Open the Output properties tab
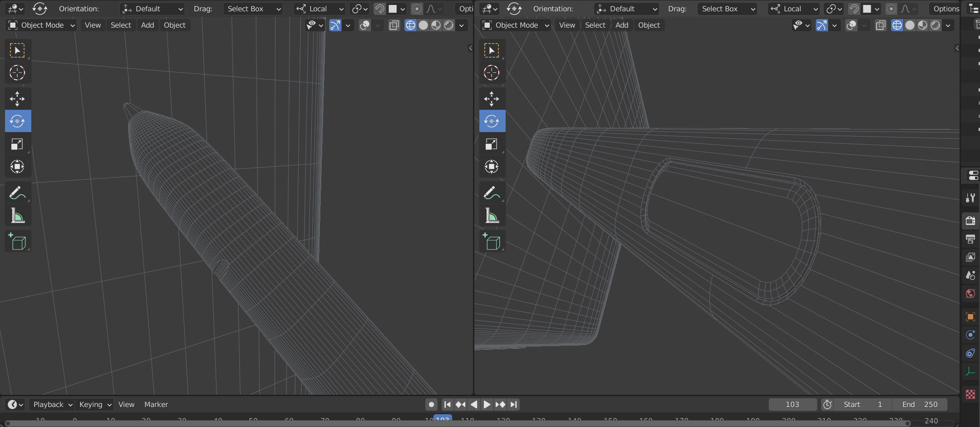Screen dimensions: 980x427 click(970, 239)
